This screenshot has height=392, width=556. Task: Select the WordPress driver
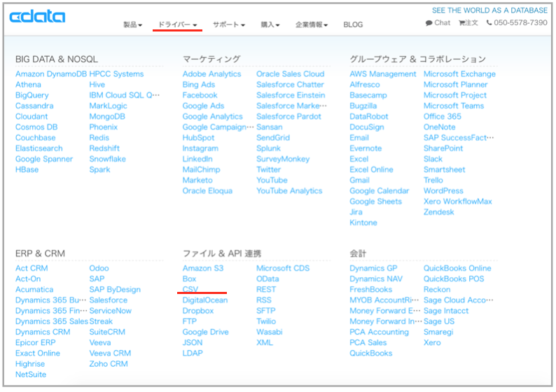click(x=443, y=190)
